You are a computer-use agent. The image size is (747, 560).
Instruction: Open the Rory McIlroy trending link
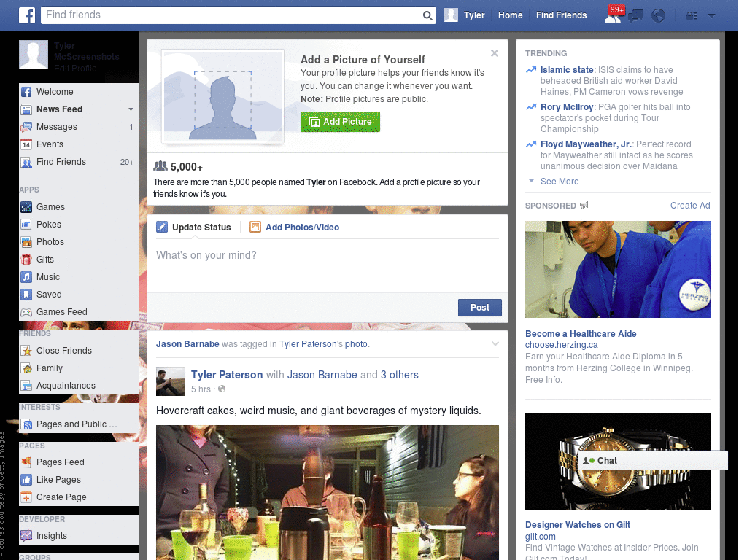(566, 107)
